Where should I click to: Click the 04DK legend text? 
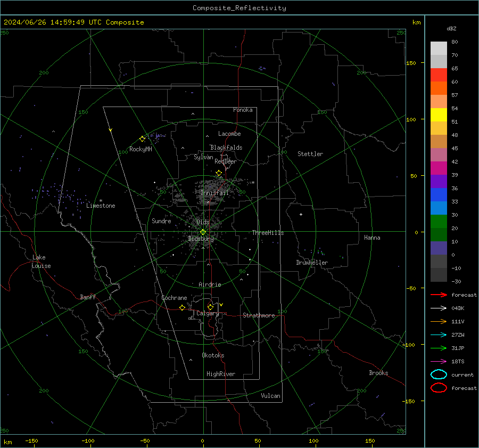pos(458,308)
